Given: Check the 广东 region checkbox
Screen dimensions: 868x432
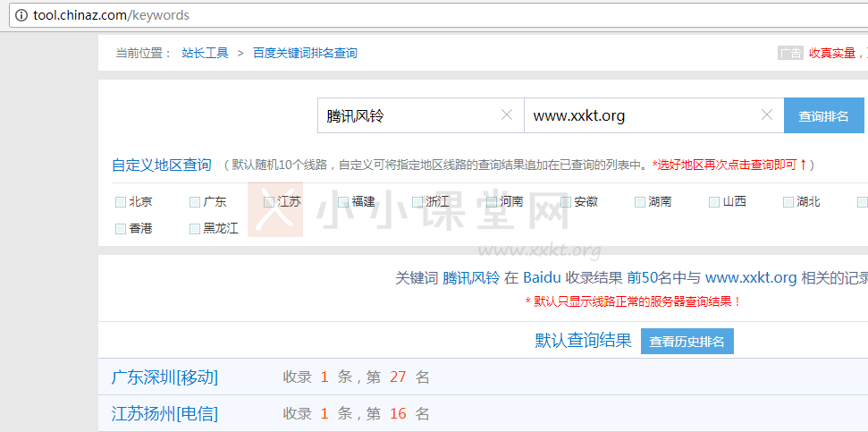Looking at the screenshot, I should tap(194, 202).
